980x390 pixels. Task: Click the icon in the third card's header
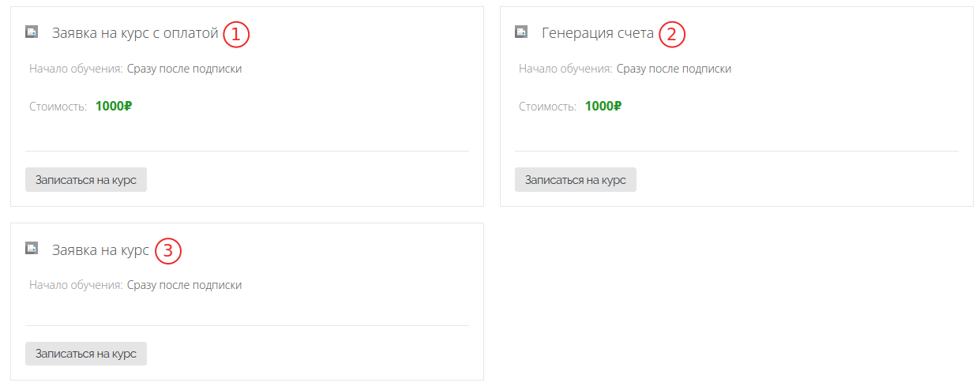[32, 248]
